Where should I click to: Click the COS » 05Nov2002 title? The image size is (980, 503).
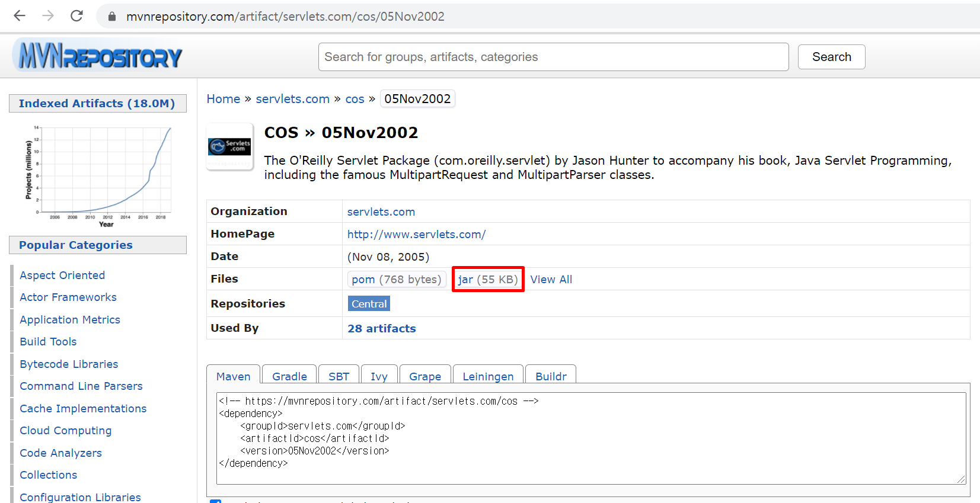tap(341, 132)
